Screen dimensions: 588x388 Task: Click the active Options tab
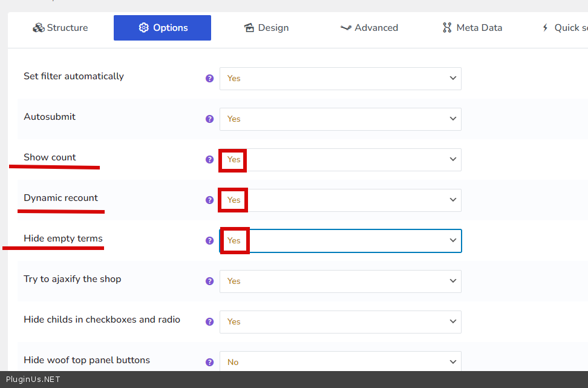pos(162,28)
